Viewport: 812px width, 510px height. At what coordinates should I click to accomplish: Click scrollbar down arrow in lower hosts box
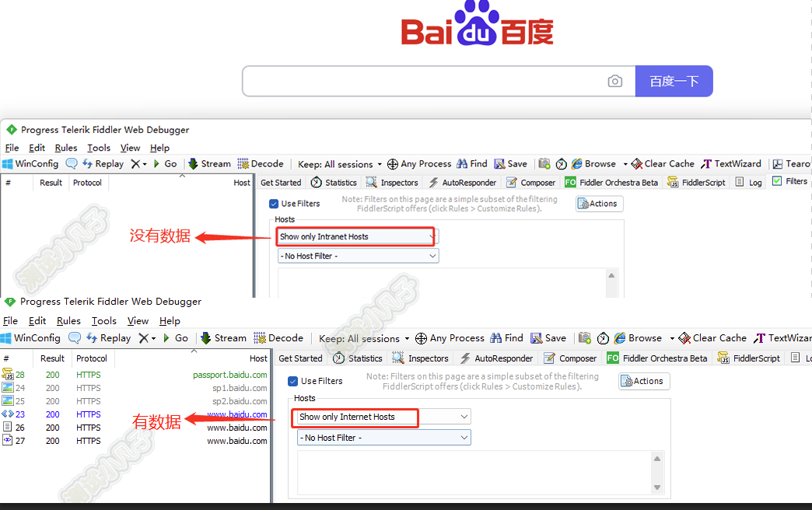(x=657, y=487)
